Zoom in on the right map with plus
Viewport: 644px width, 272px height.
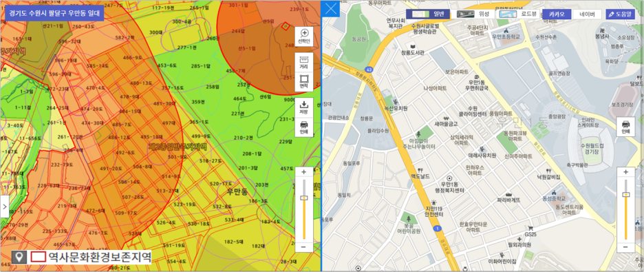click(625, 172)
